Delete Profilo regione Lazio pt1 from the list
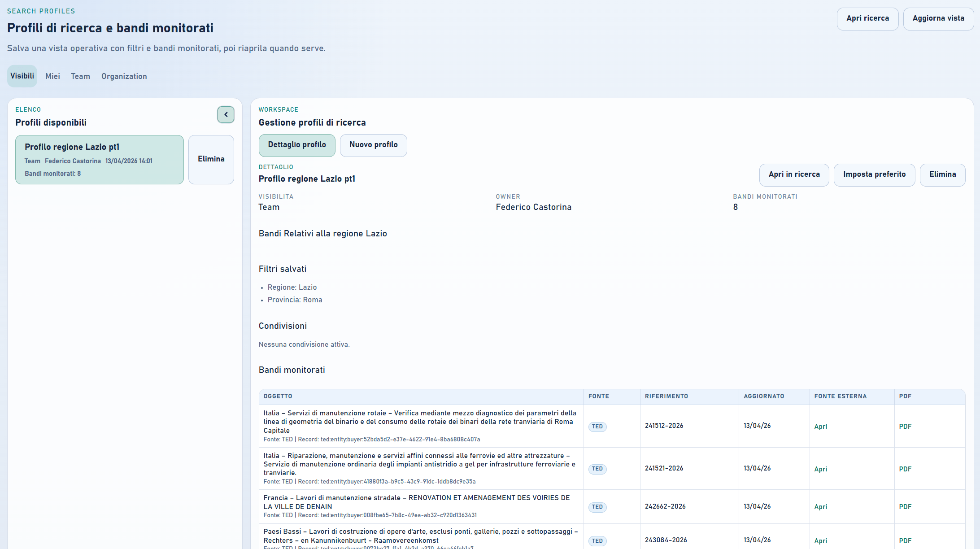 [x=211, y=159]
